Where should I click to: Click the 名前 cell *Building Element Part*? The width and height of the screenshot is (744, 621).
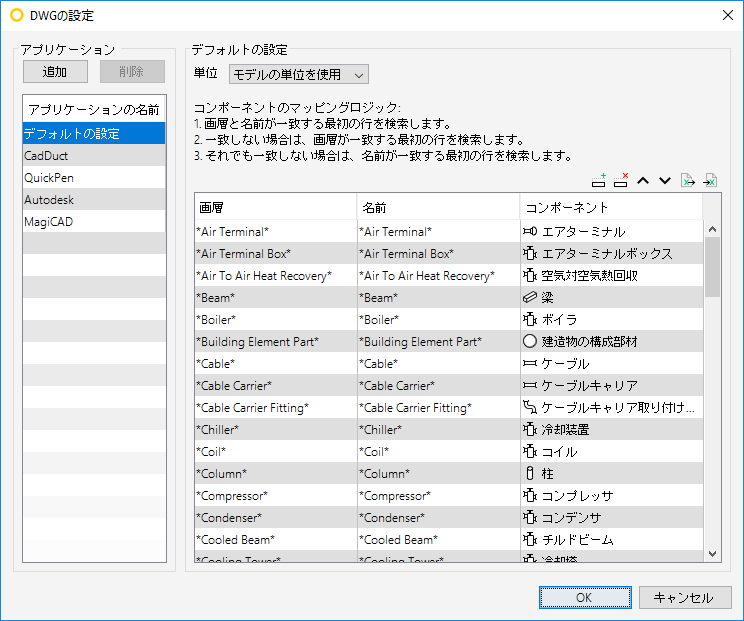(x=438, y=342)
